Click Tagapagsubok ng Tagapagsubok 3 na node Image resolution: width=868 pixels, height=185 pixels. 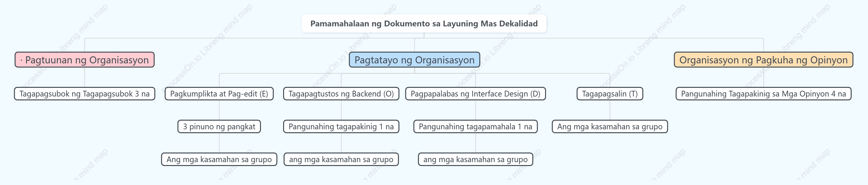(84, 94)
